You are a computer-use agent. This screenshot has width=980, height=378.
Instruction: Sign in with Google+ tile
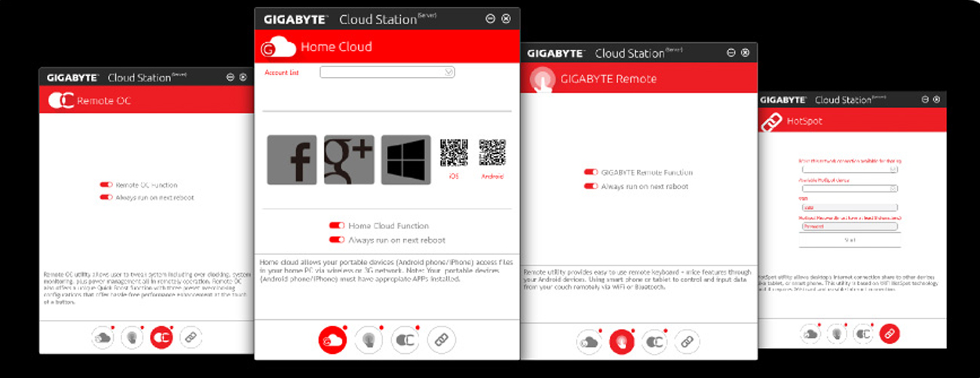(x=349, y=160)
